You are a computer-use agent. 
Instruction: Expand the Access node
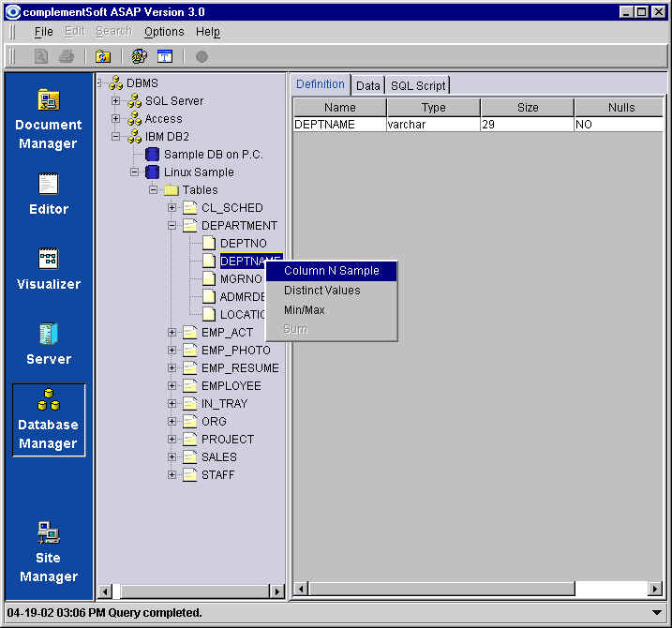(x=115, y=118)
